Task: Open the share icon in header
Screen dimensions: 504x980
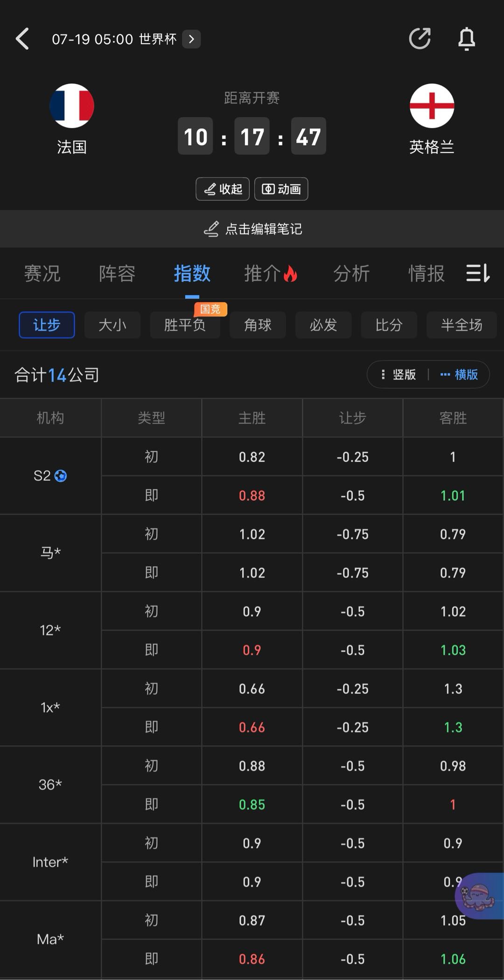Action: tap(420, 39)
